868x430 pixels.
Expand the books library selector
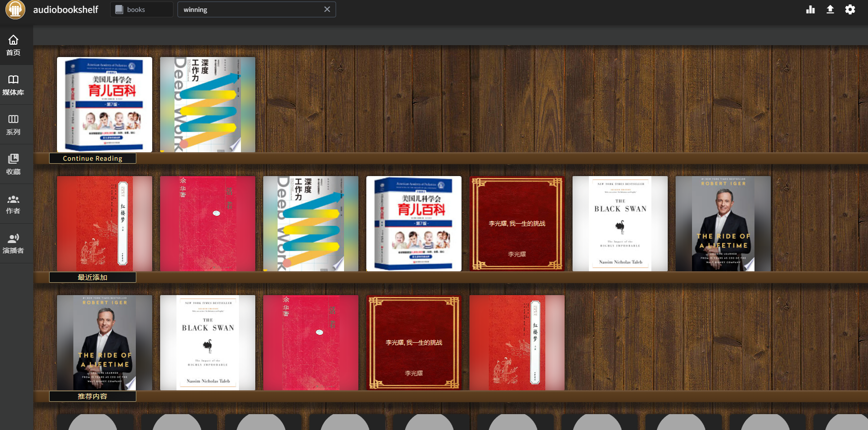[x=141, y=9]
